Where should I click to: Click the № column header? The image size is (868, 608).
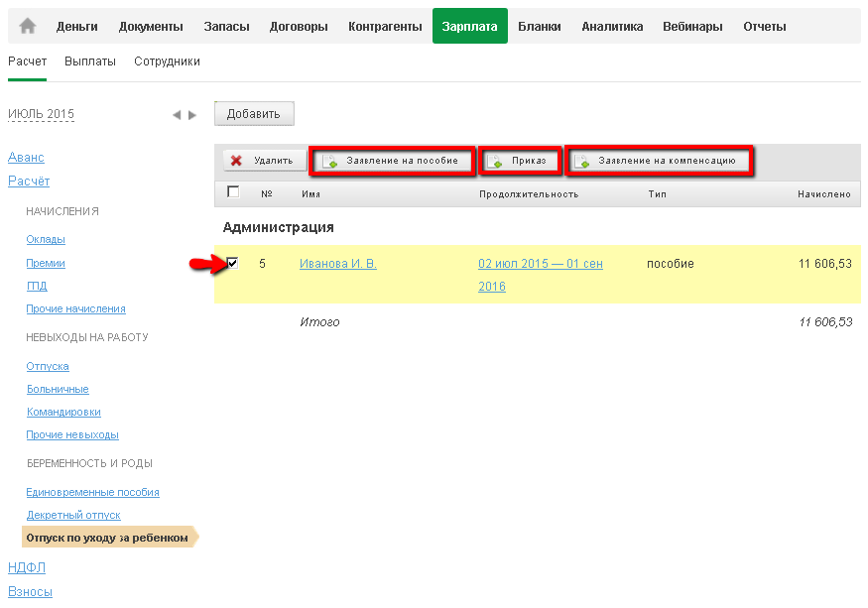[266, 193]
